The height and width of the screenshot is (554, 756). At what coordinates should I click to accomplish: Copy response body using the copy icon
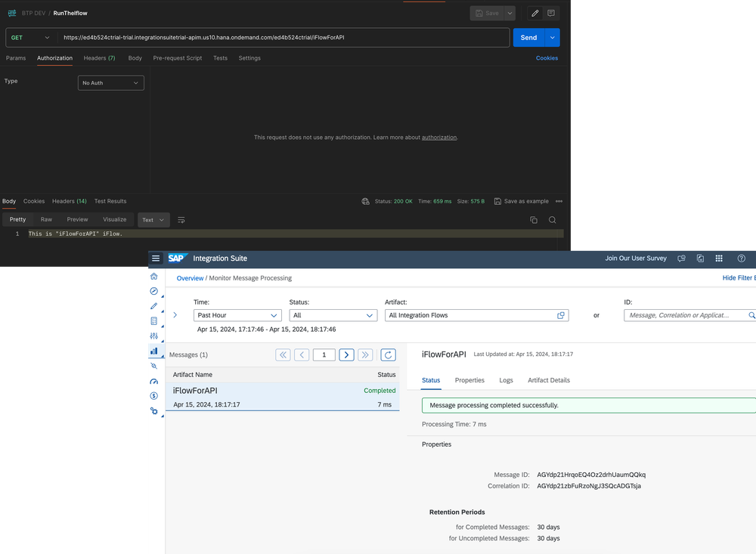[x=533, y=219]
